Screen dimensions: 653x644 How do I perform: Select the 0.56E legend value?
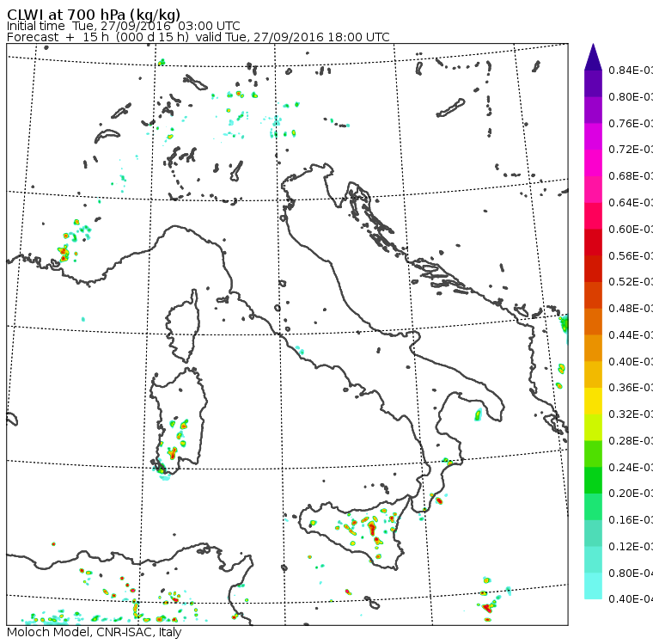coord(631,255)
